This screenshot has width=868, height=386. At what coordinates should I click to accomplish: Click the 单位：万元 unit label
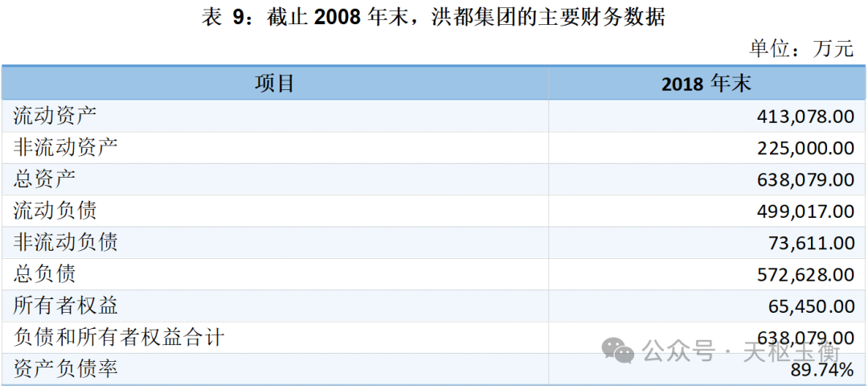(x=801, y=48)
